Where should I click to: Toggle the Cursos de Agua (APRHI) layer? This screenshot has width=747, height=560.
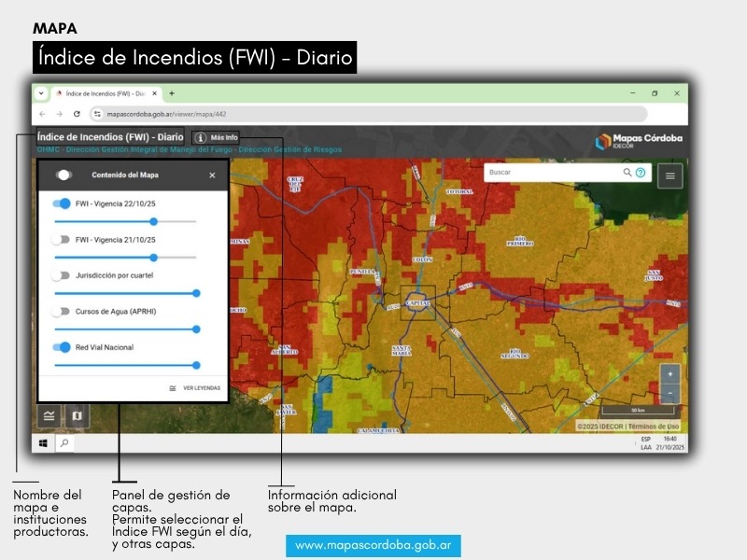click(x=62, y=312)
